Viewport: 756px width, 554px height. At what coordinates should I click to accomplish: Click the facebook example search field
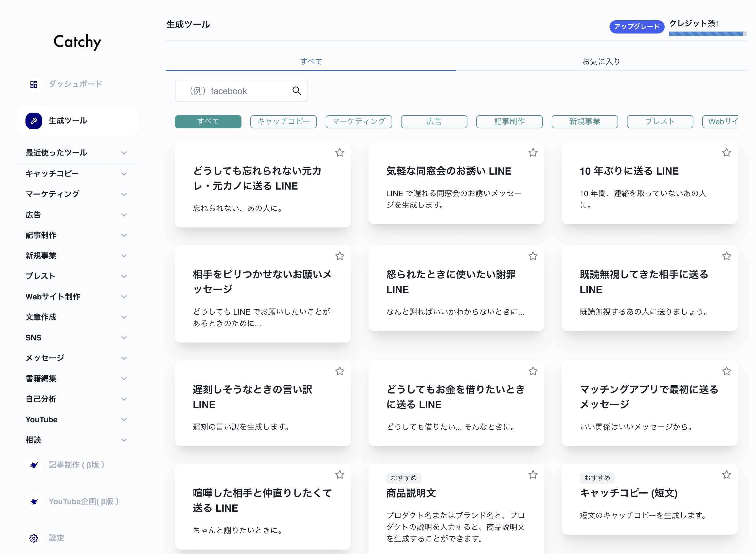click(x=235, y=91)
